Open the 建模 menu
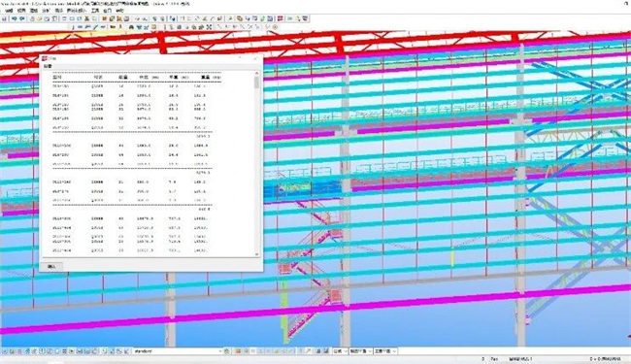Viewport: 631px width, 364px height. coord(34,11)
